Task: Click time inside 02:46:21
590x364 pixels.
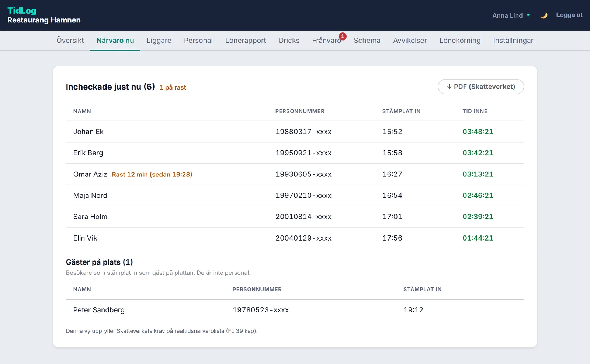Action: [x=478, y=196]
